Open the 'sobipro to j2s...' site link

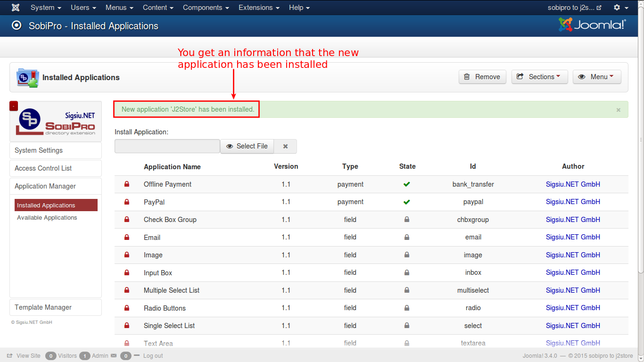pyautogui.click(x=574, y=8)
